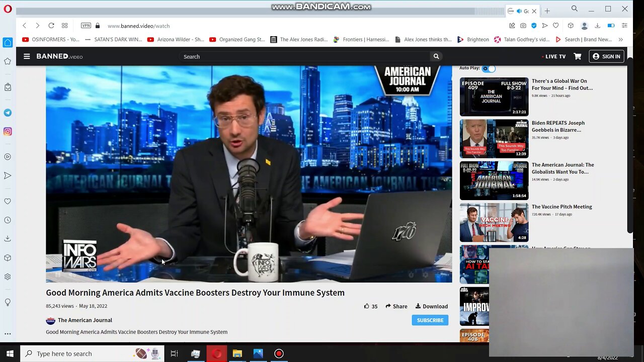Open the heart Pinboards icon in sidebar
The height and width of the screenshot is (362, 644).
pyautogui.click(x=8, y=202)
